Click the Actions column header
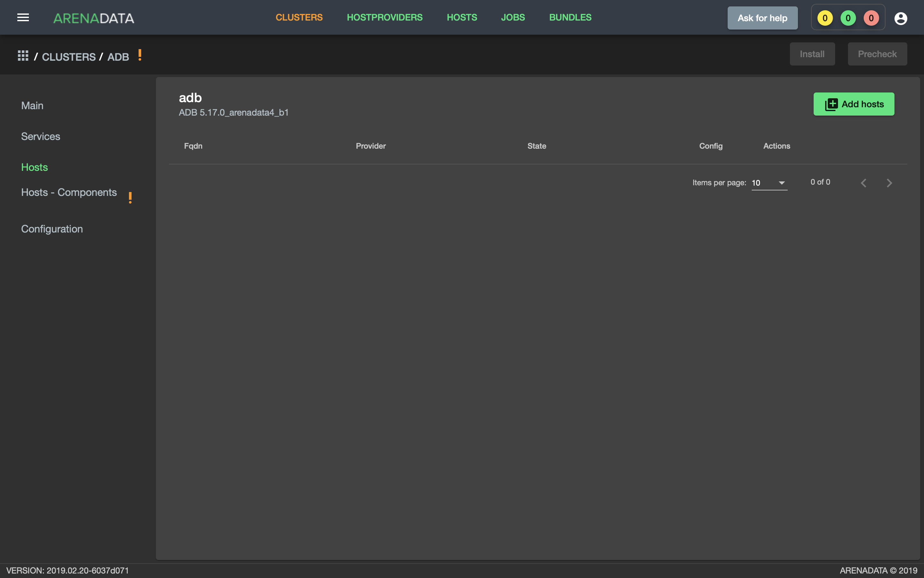 tap(777, 146)
